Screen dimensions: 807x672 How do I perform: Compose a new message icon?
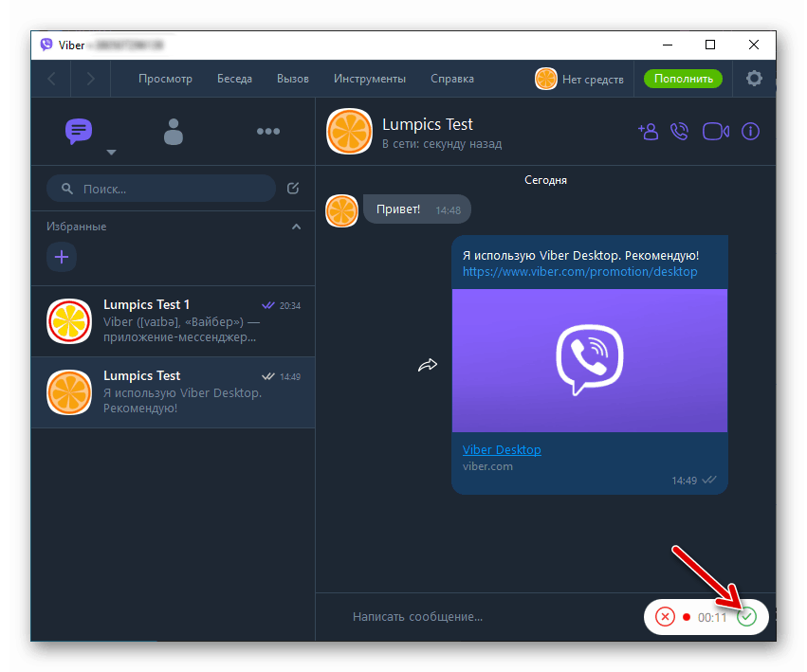click(293, 189)
